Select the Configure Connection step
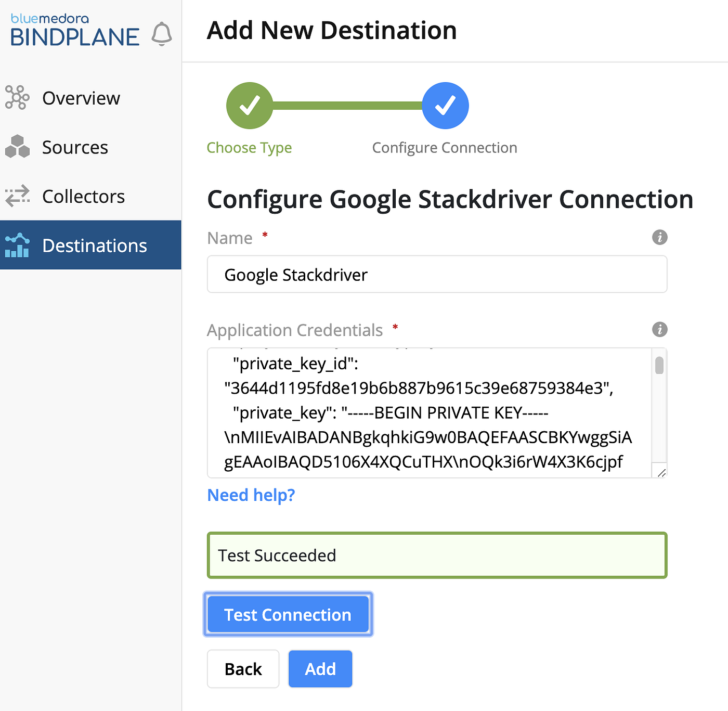The image size is (728, 711). 444,147
